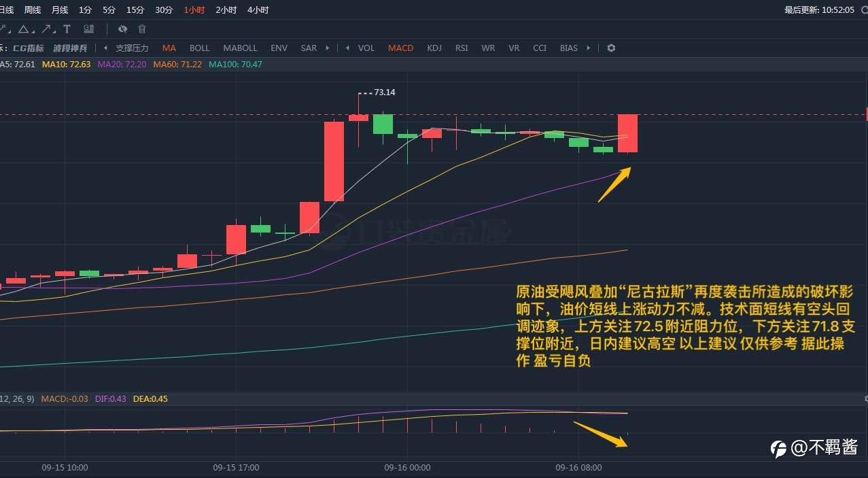
Task: Switch to 1分 timeframe
Action: 85,10
